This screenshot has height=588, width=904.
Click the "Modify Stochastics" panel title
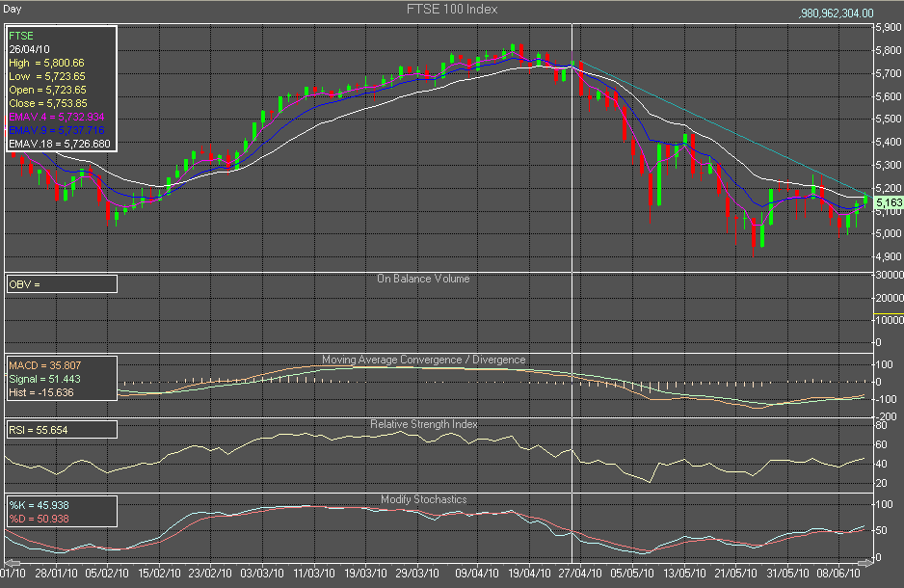(x=424, y=499)
